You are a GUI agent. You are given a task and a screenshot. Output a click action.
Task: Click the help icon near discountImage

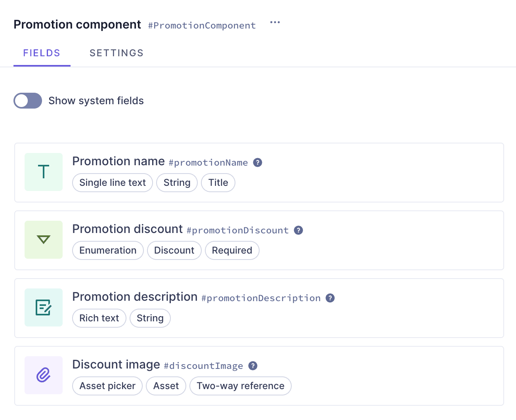point(253,366)
